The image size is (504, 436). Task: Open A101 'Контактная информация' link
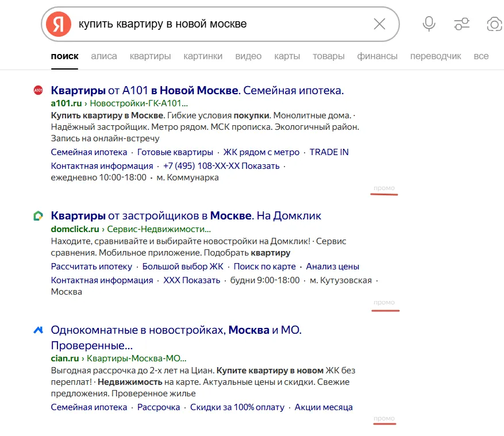click(x=102, y=166)
